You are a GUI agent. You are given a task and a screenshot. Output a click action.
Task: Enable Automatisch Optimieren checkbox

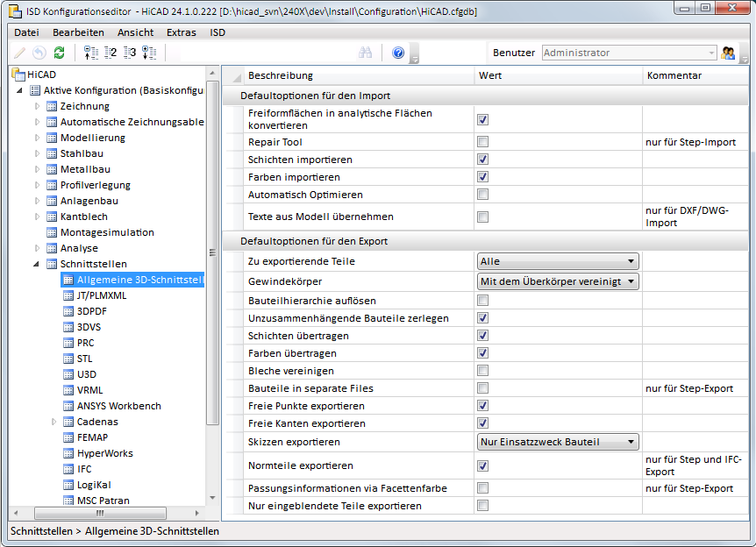[x=482, y=195]
